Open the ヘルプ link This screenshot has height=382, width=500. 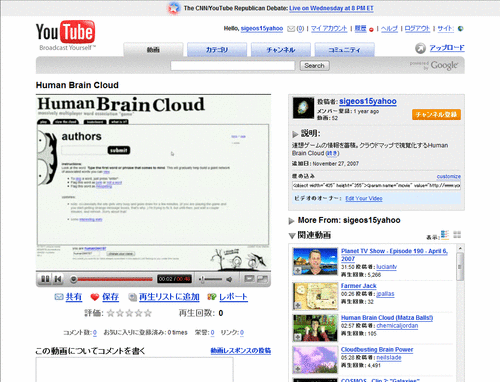click(389, 29)
